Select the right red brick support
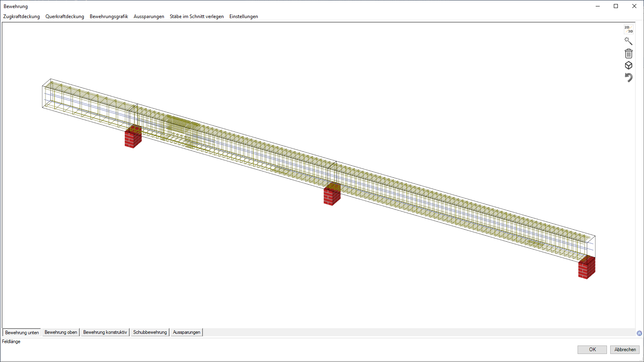 pyautogui.click(x=586, y=267)
